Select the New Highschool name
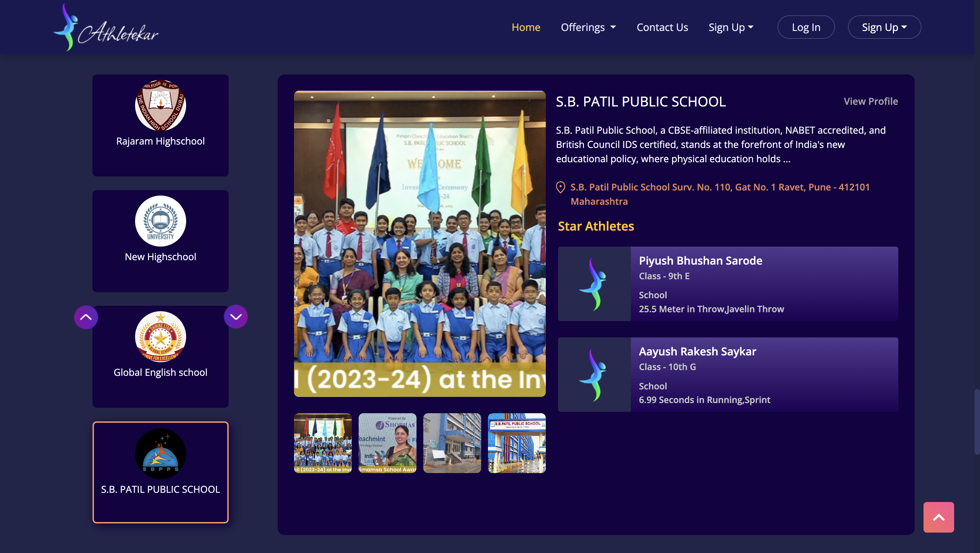980x553 pixels. (x=161, y=257)
